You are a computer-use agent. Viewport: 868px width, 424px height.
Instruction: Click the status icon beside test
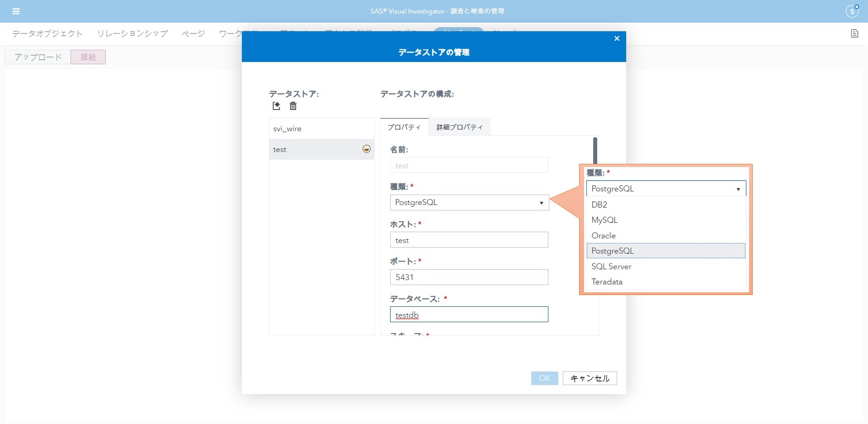pos(367,149)
